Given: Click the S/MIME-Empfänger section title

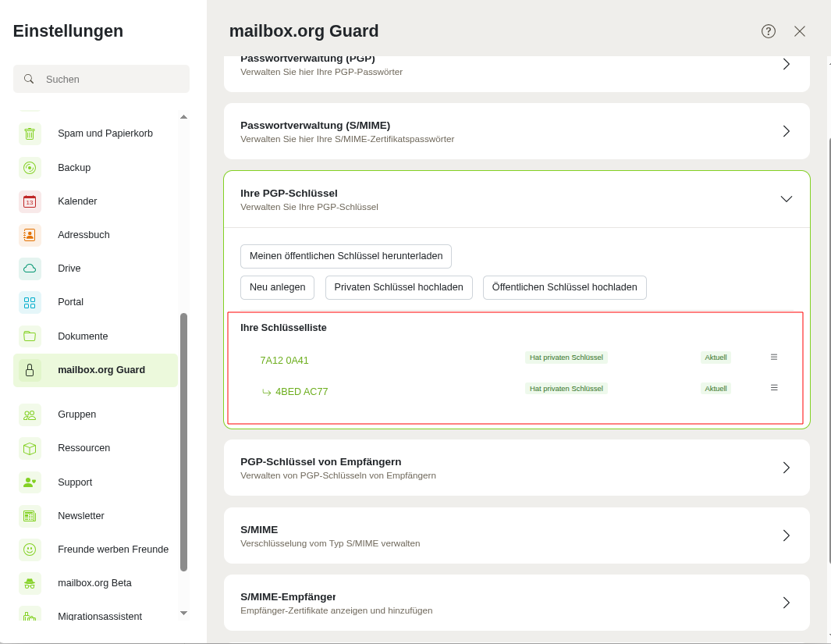Looking at the screenshot, I should tap(288, 597).
